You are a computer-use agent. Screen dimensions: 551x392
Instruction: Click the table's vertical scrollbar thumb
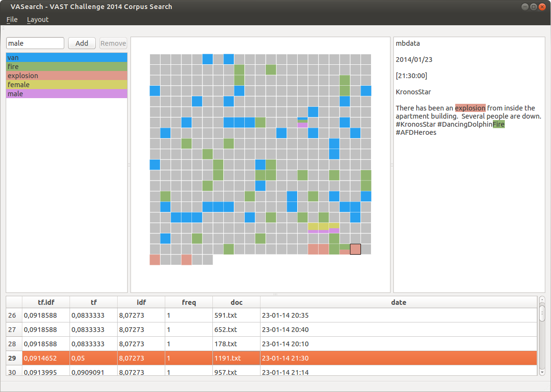(x=542, y=313)
